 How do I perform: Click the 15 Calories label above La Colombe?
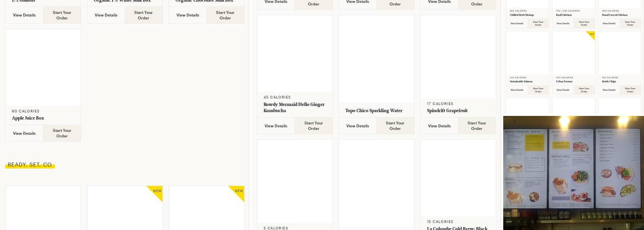coord(440,222)
